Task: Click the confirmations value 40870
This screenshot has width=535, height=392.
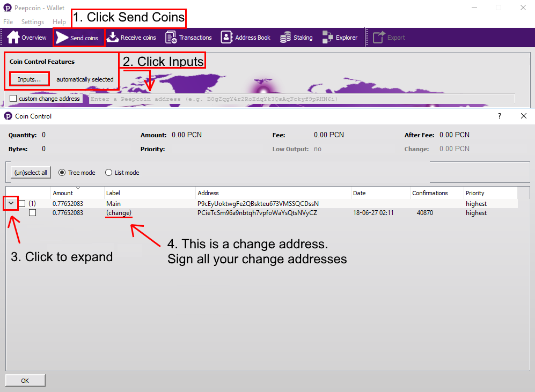Action: (x=425, y=213)
